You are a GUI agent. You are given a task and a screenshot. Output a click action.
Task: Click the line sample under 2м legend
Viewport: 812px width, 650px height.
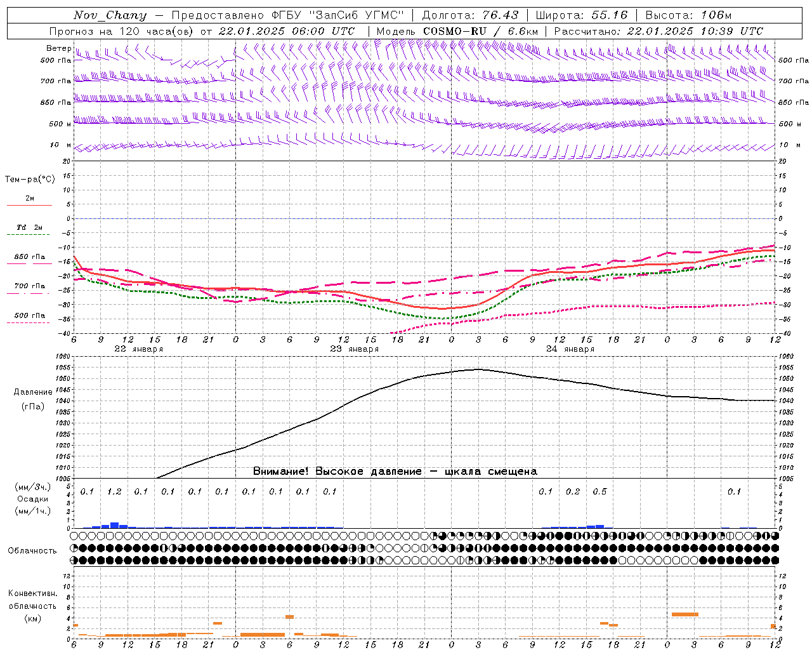click(x=29, y=206)
